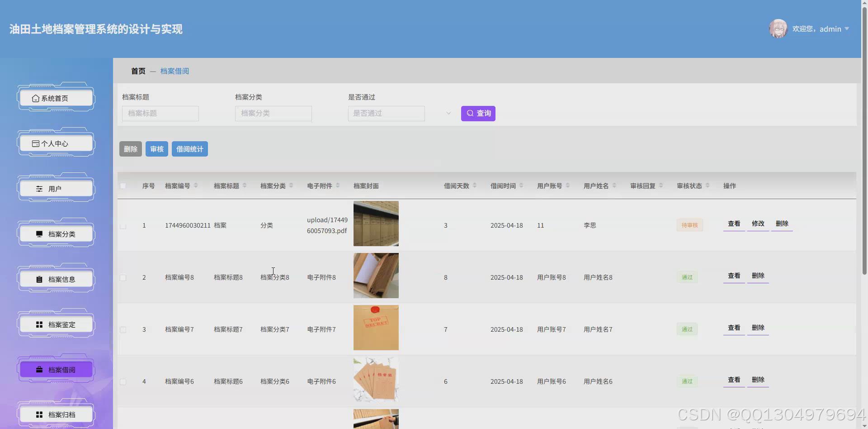Check the checkbox for record 1744960030211
Screen dimensions: 868x429
[x=123, y=226]
